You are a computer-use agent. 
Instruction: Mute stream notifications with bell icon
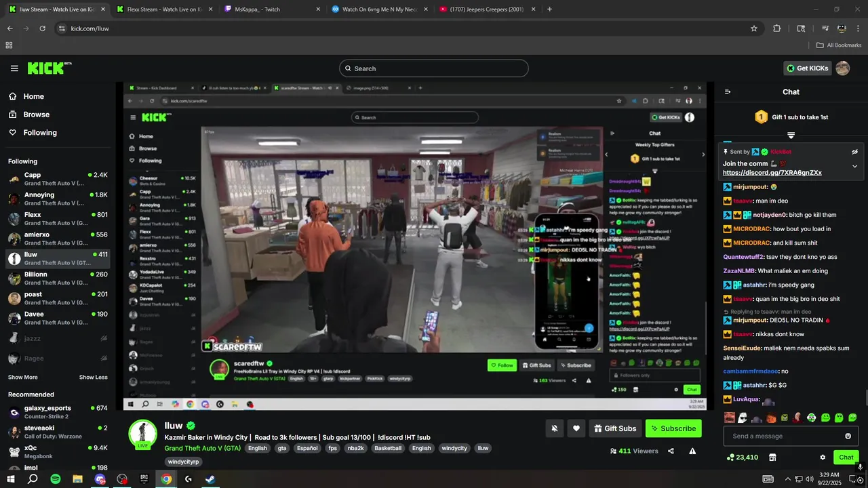click(555, 428)
